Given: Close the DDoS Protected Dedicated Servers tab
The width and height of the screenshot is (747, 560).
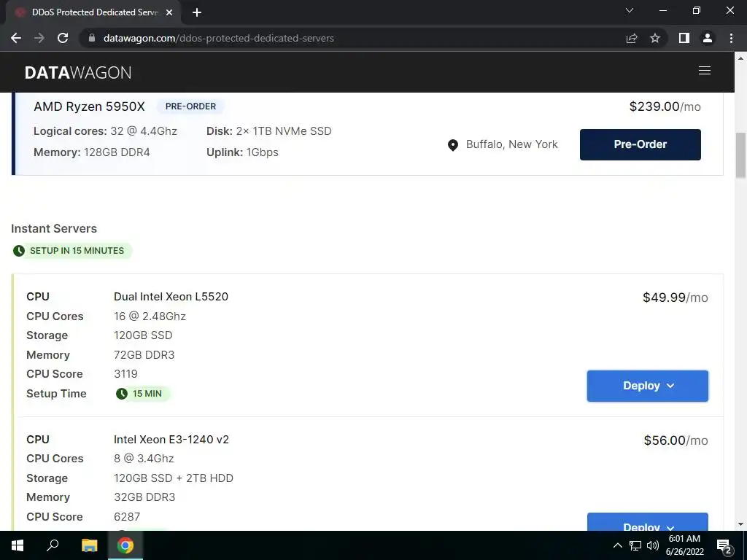Looking at the screenshot, I should pos(169,13).
